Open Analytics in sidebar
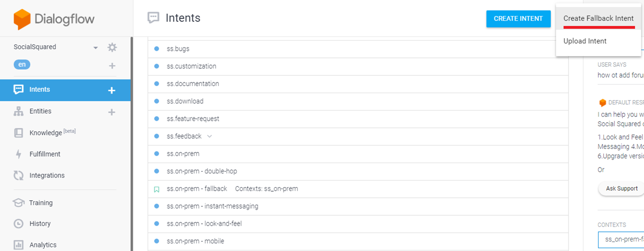Screen dimensions: 644x251 [x=43, y=245]
